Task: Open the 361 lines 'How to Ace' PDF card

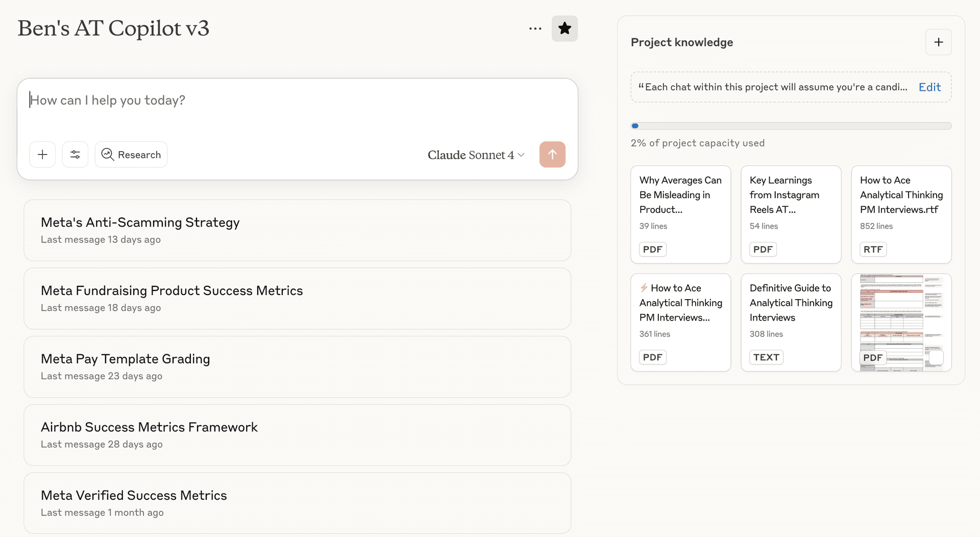Action: [x=680, y=323]
